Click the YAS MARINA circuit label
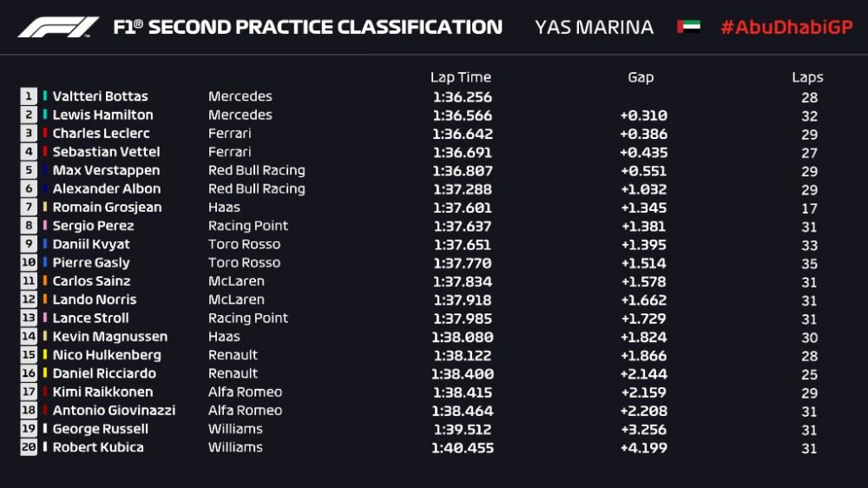868x488 pixels. (595, 28)
